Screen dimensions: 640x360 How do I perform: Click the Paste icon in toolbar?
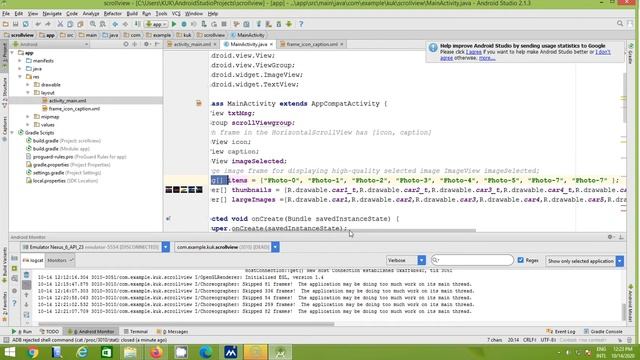click(x=80, y=24)
